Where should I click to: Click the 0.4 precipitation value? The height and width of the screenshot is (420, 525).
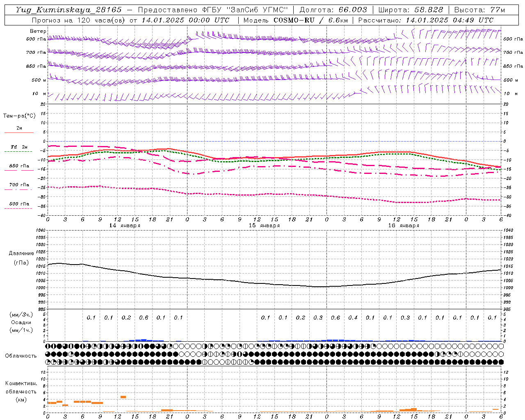(x=353, y=318)
